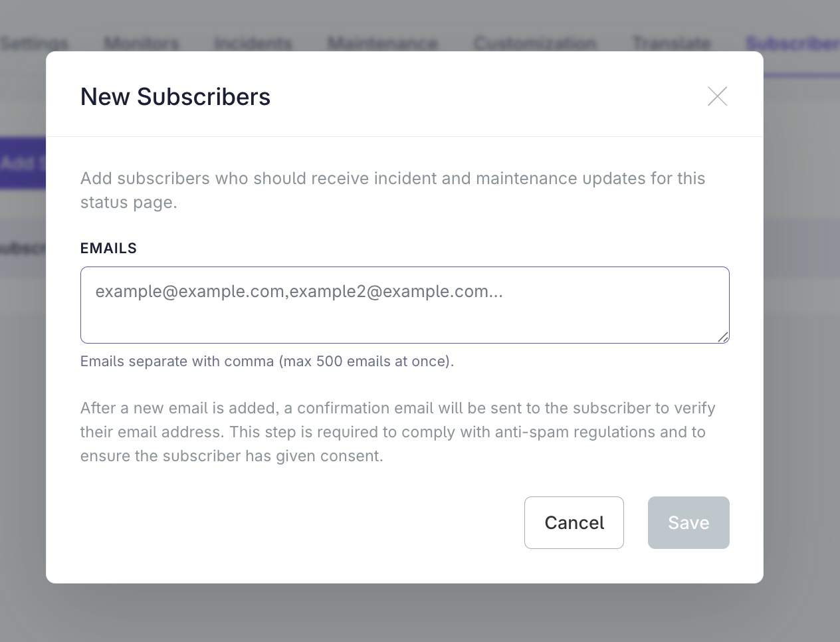Click the purple Add button behind the dialog
Screen dimensions: 840x642
pyautogui.click(x=23, y=163)
